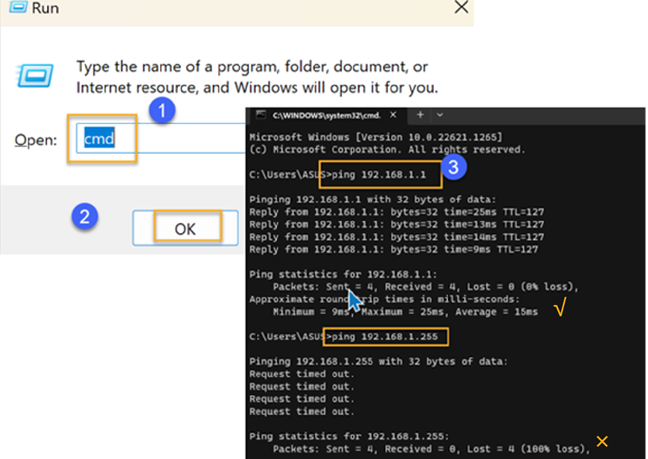Click the Run dialog title icon

pos(18,6)
